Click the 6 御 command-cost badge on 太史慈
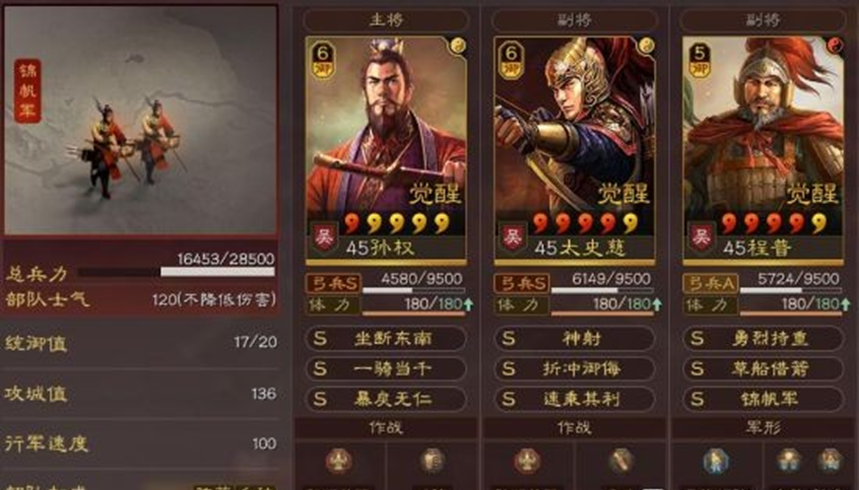This screenshot has width=859, height=490. coord(511,61)
